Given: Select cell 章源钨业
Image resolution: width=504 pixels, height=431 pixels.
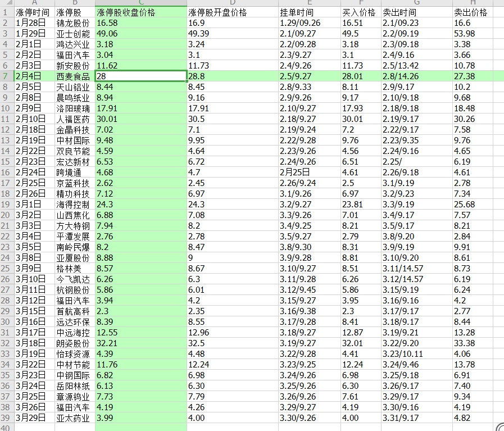Looking at the screenshot, I should point(75,396).
